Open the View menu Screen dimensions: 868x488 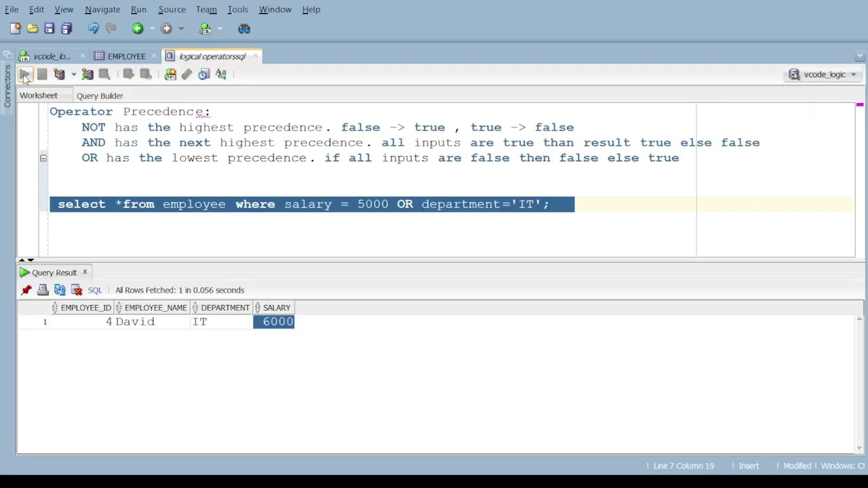pyautogui.click(x=64, y=9)
